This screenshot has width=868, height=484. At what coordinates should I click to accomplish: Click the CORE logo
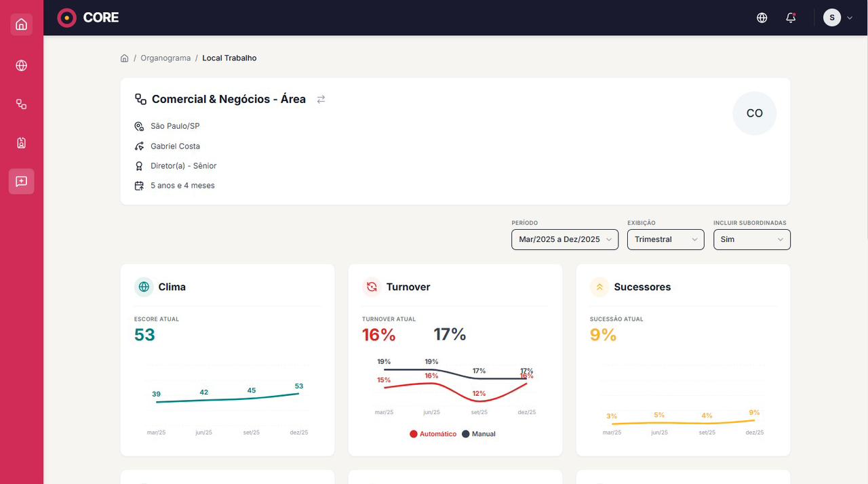(x=88, y=18)
